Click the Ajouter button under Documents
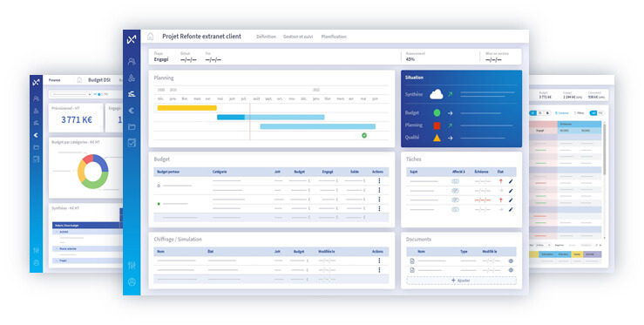This screenshot has height=325, width=644. (x=461, y=281)
